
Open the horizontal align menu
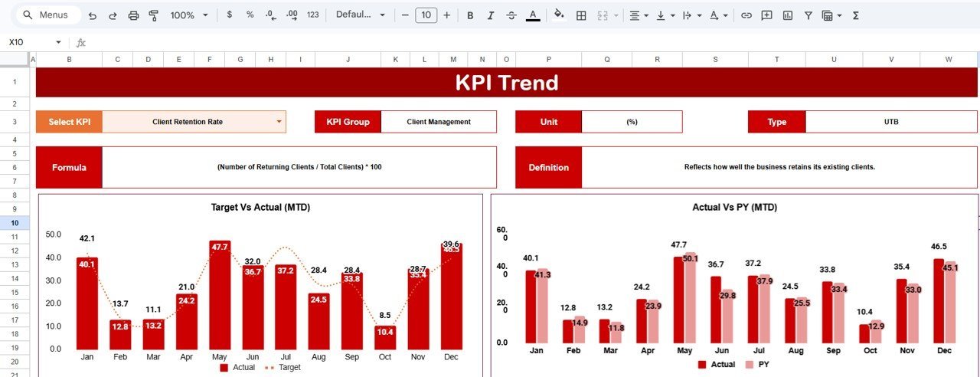(638, 15)
